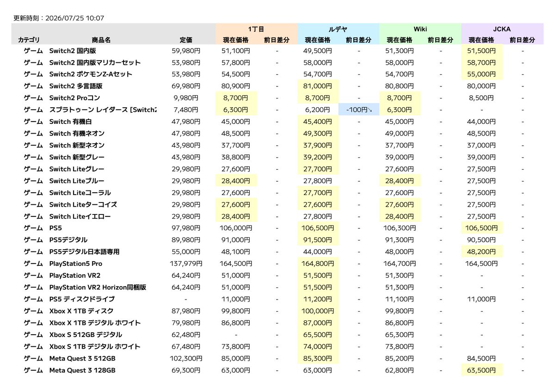Select product Switch2 ポケモンZ-Aセット
The height and width of the screenshot is (392, 555).
pos(91,74)
